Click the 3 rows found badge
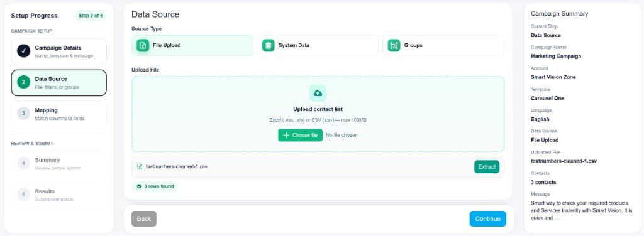644x236 pixels. (155, 186)
